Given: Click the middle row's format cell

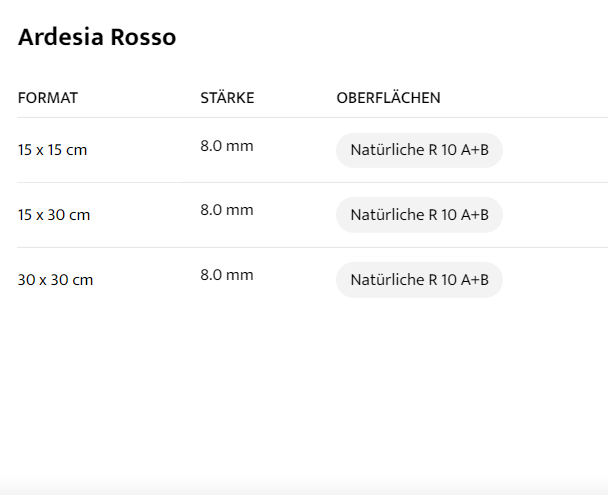Looking at the screenshot, I should pos(54,215).
